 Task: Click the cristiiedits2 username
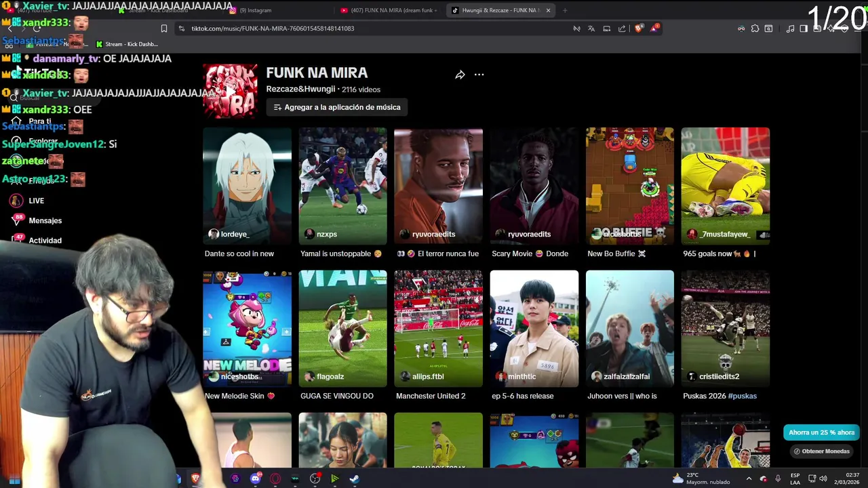coord(719,376)
